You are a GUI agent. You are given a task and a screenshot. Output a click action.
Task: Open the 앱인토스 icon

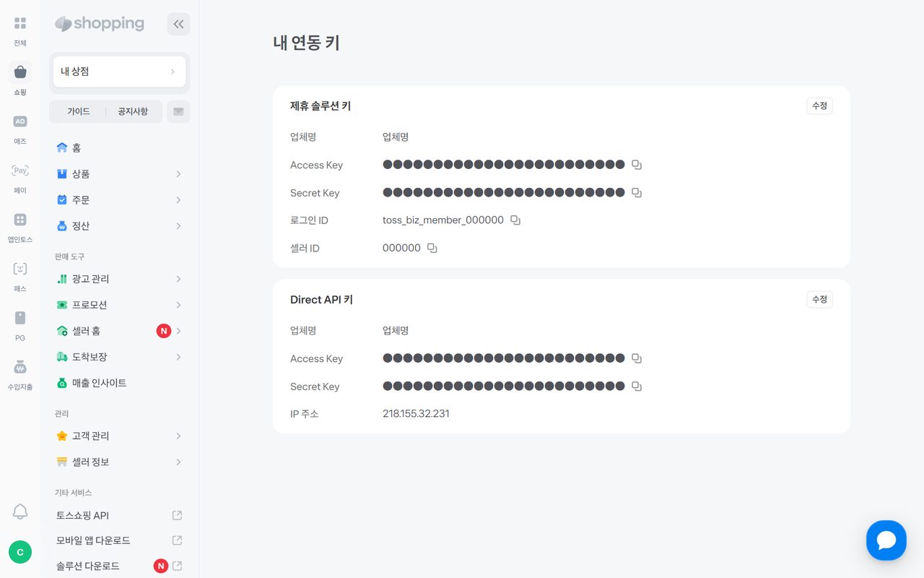pyautogui.click(x=20, y=220)
